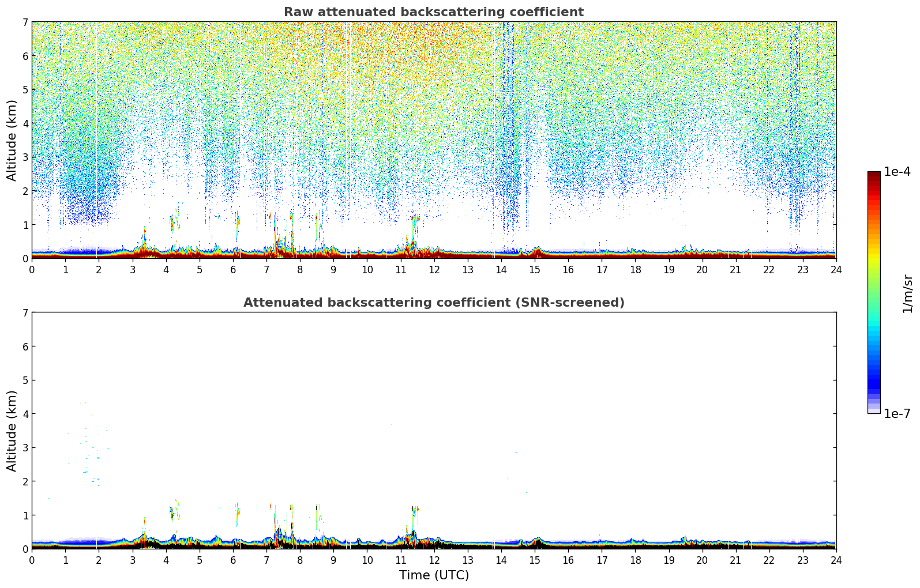
Task: Click the 3 km tick on top plot's y-axis
Action: coord(25,157)
